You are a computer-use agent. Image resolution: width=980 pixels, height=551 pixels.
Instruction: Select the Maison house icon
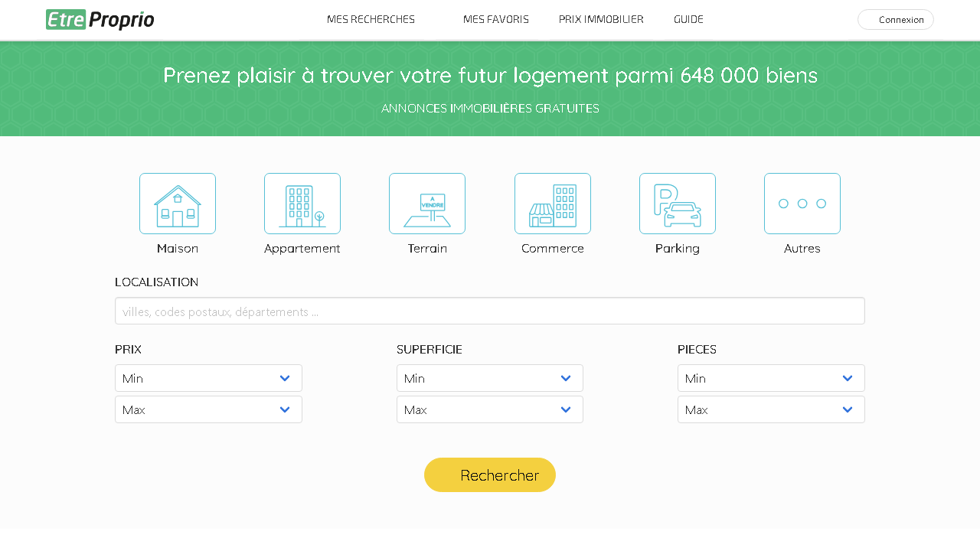pos(178,204)
